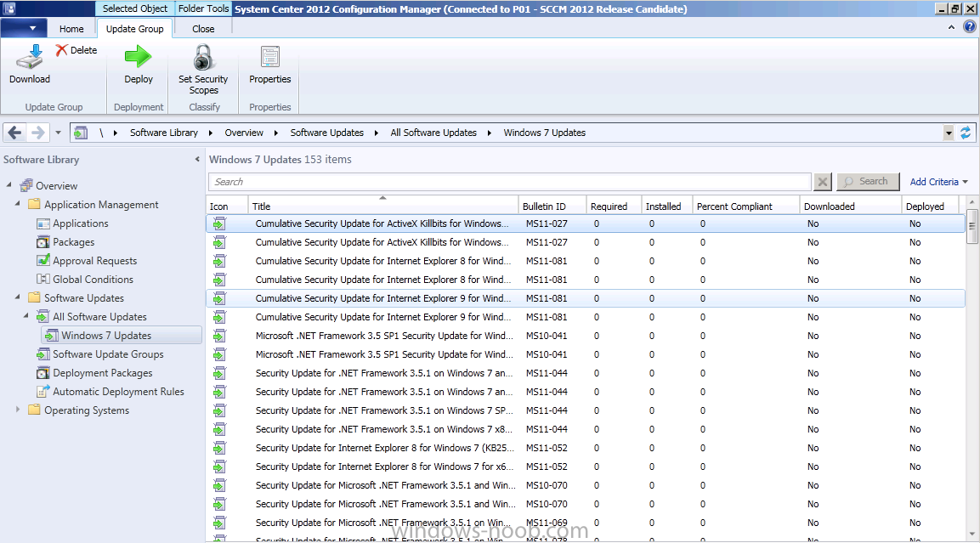
Task: Expand the Operating Systems folder
Action: 18,410
